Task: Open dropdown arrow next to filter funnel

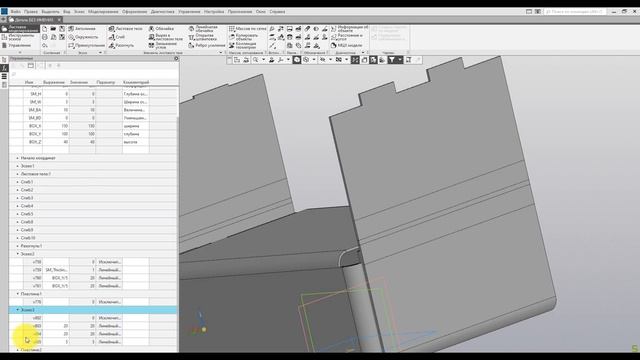Action: coord(400,60)
